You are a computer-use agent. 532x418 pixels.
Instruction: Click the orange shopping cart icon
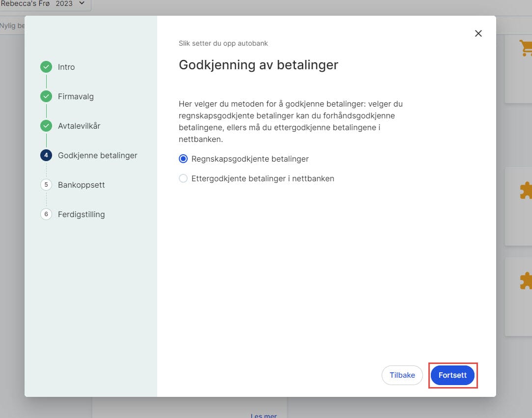coord(525,48)
